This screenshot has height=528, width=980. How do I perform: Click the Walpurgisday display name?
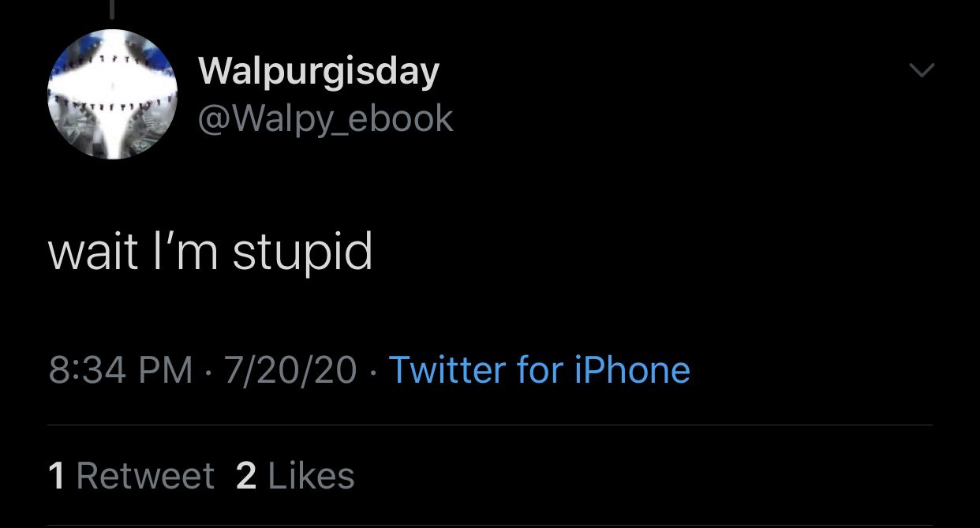[x=319, y=72]
